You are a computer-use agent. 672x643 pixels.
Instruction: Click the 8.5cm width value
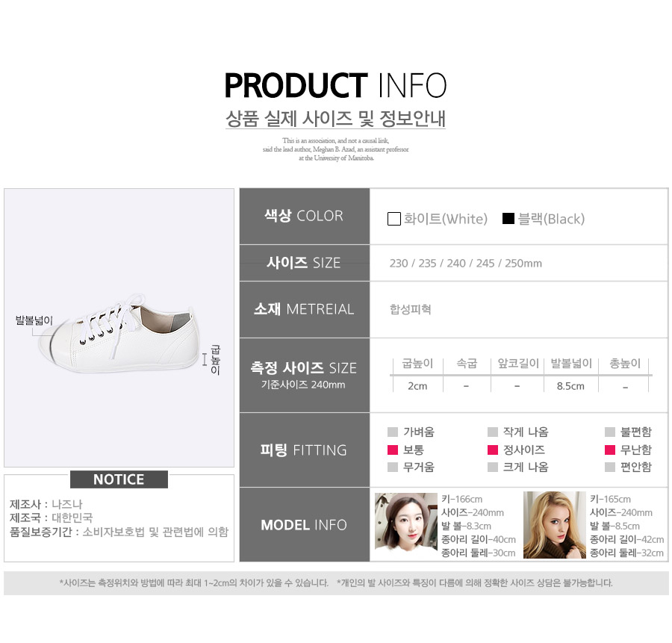pyautogui.click(x=570, y=386)
